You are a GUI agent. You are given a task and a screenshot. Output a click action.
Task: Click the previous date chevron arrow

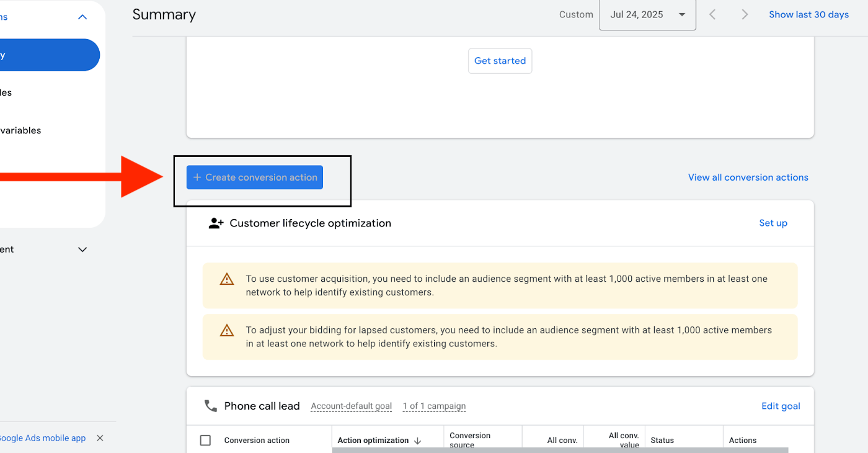712,14
